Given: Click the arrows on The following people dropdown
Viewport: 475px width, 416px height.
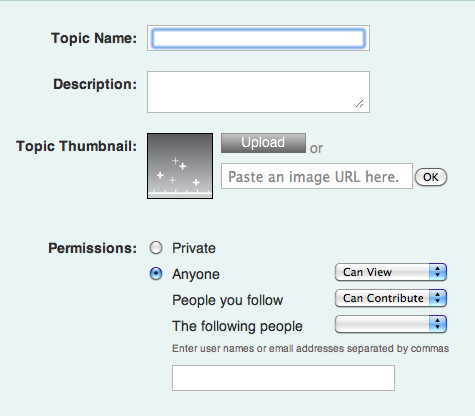Looking at the screenshot, I should pyautogui.click(x=438, y=324).
